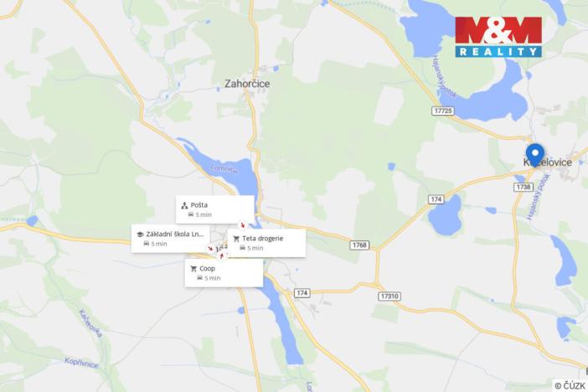Click the Základní škola info card
588x392 pixels.
coord(170,239)
